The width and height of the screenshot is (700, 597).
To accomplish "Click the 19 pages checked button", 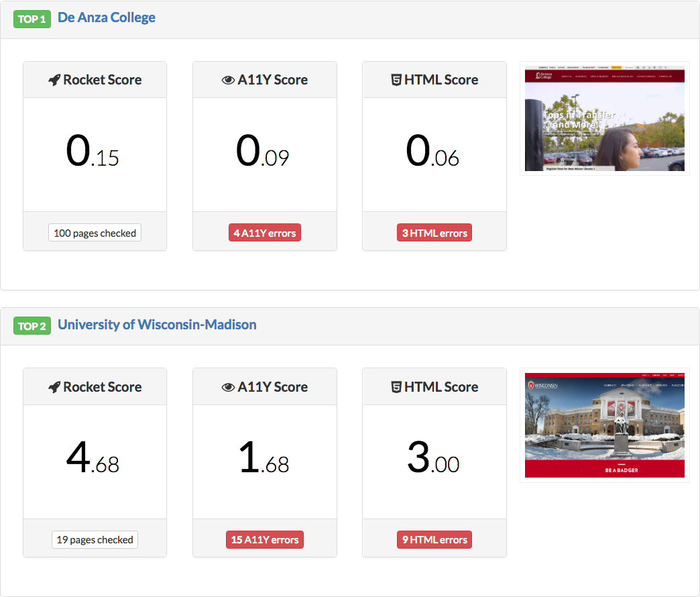I will coord(95,539).
